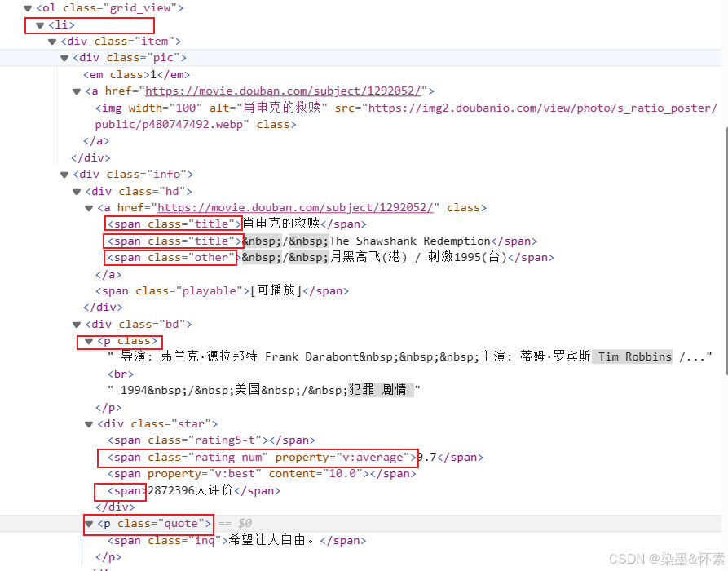Viewport: 728px width, 571px height.
Task: Select the span property="v:best" line
Action: pyautogui.click(x=262, y=474)
